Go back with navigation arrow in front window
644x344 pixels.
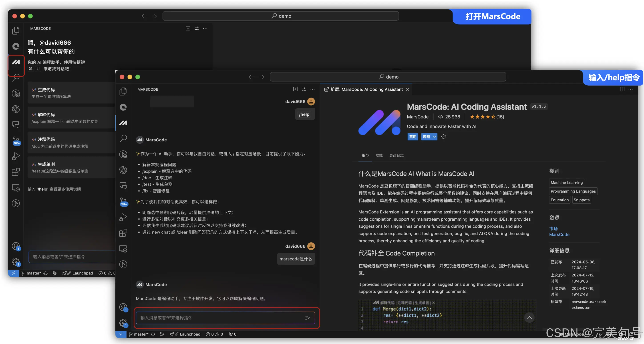pyautogui.click(x=251, y=77)
